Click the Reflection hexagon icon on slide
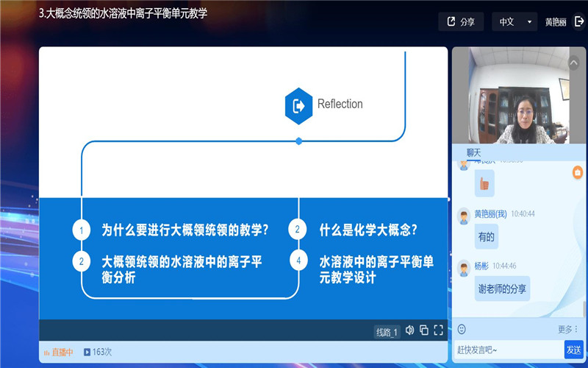 pyautogui.click(x=298, y=105)
